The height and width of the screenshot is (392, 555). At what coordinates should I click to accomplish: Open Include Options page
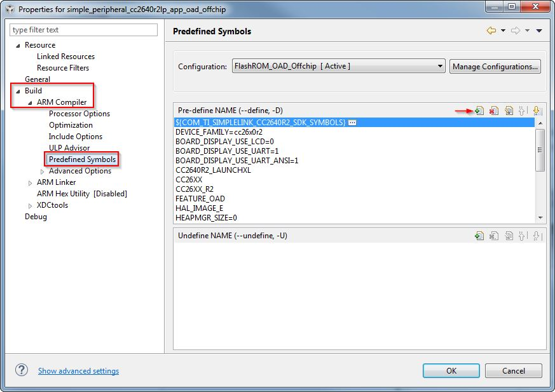click(x=76, y=137)
